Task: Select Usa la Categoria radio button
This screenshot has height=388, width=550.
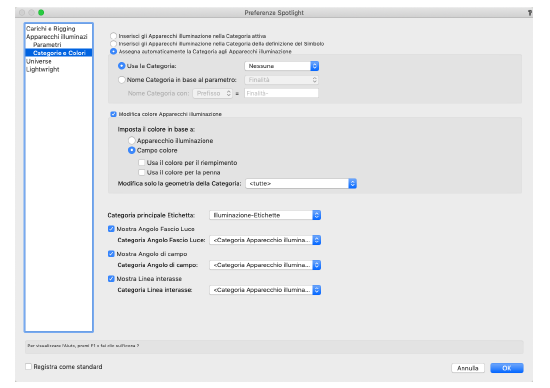Action: pyautogui.click(x=121, y=66)
